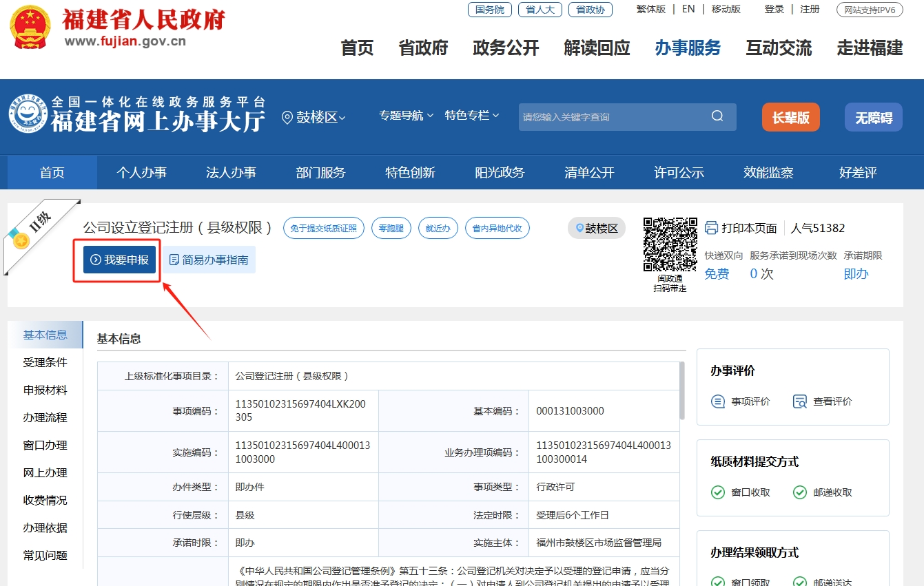Screen dimensions: 924x586
Task: Switch to 长辈版 mode
Action: coord(790,118)
